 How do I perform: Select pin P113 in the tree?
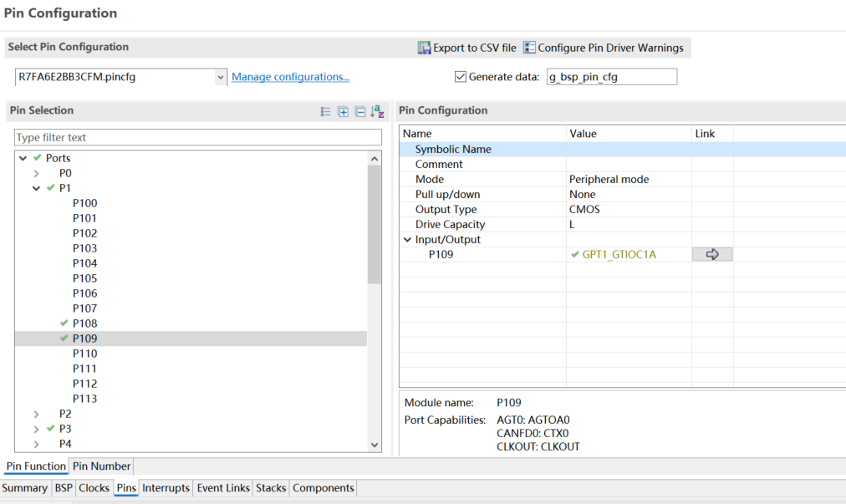click(x=84, y=399)
